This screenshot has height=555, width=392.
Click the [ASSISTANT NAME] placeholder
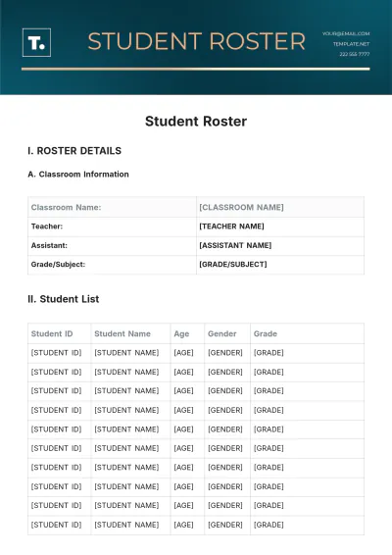coord(235,245)
